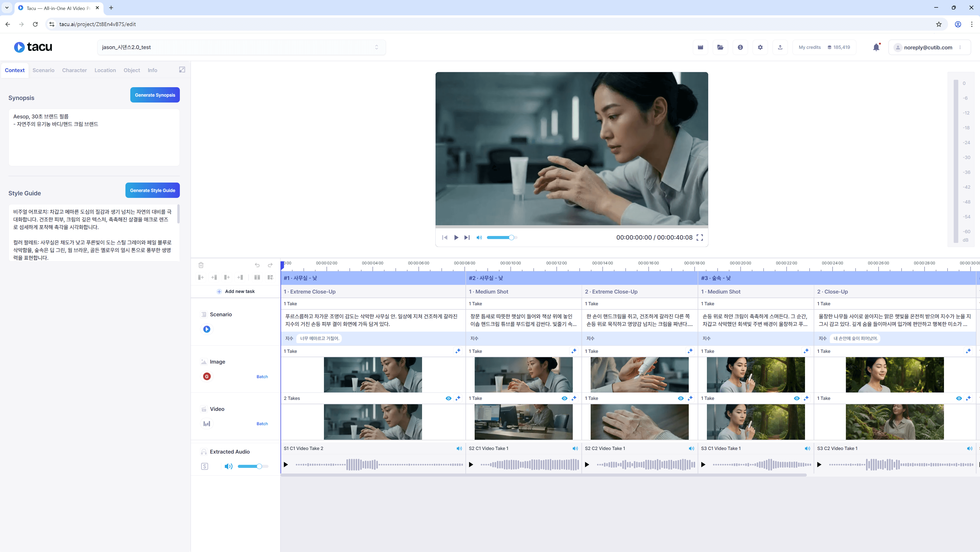Toggle visibility of S1 C1 2 Takes video

click(x=449, y=398)
